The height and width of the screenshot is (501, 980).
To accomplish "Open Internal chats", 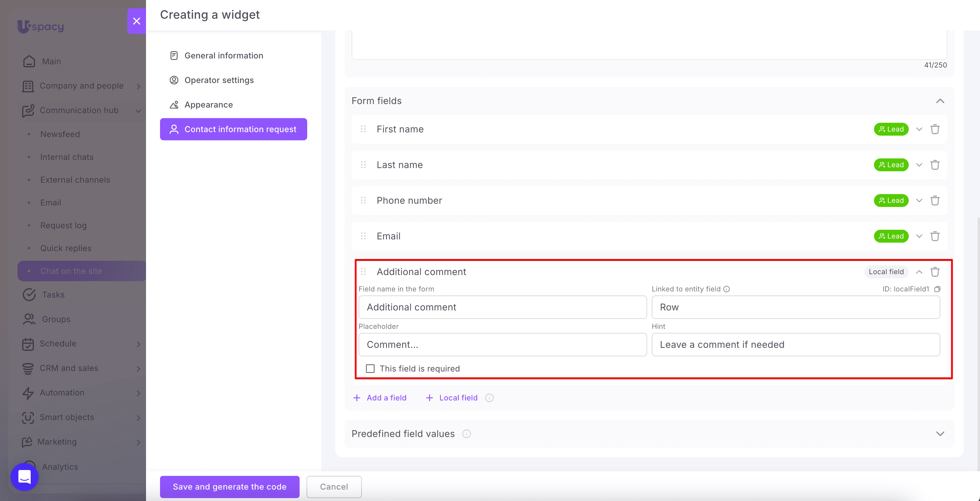I will click(x=67, y=157).
